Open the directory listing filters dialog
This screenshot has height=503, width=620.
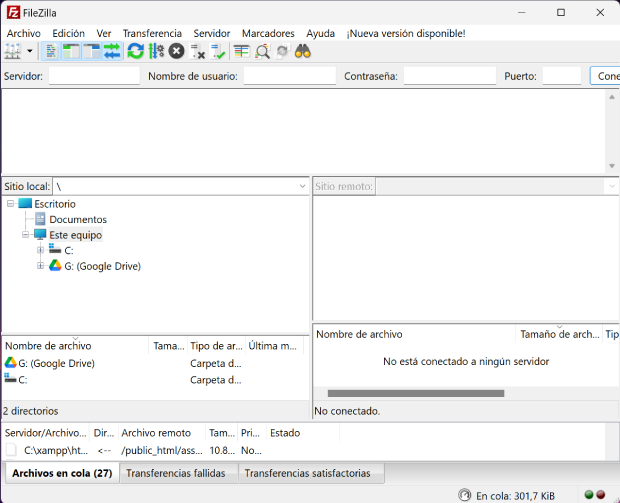click(x=241, y=52)
